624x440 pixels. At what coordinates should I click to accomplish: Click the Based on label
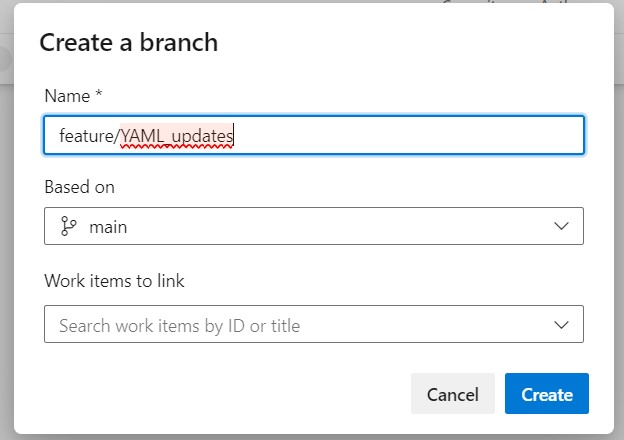80,187
